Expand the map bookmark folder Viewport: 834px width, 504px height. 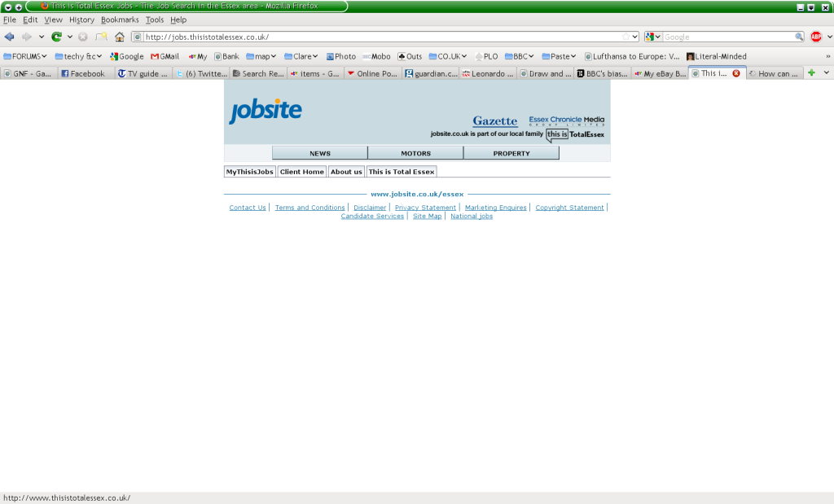click(x=261, y=56)
